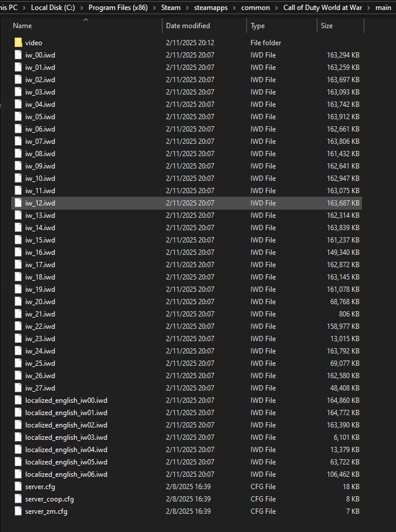The height and width of the screenshot is (532, 396).
Task: Select the iw_18.iwd file name
Action: click(40, 277)
